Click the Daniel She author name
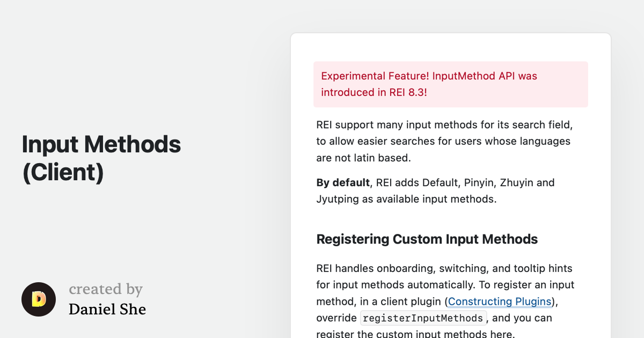Viewport: 644px width, 338px height. pos(107,310)
